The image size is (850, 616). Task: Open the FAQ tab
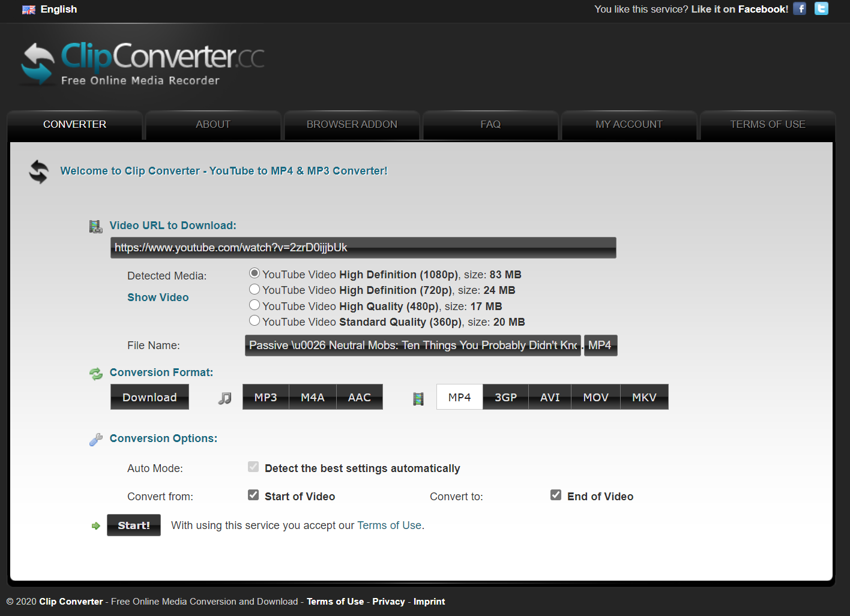(x=490, y=125)
